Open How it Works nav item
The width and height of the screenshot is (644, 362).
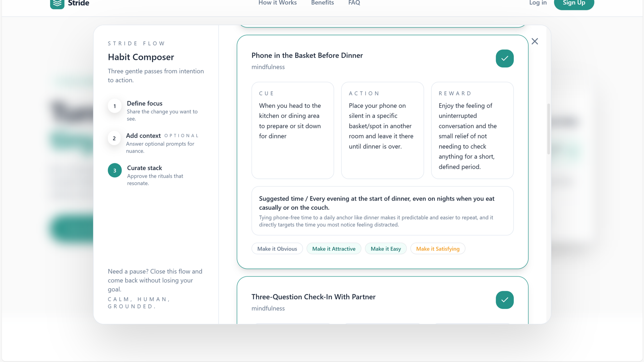point(277,3)
